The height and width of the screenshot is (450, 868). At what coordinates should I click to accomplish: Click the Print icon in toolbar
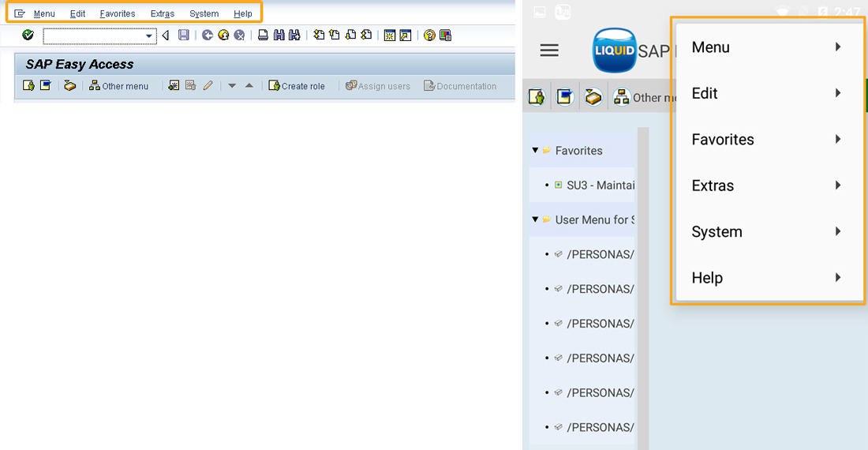[264, 36]
